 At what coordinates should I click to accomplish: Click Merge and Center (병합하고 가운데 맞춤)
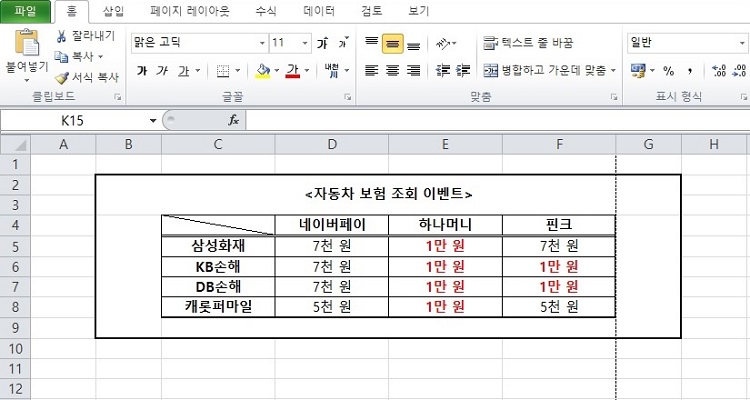point(544,71)
